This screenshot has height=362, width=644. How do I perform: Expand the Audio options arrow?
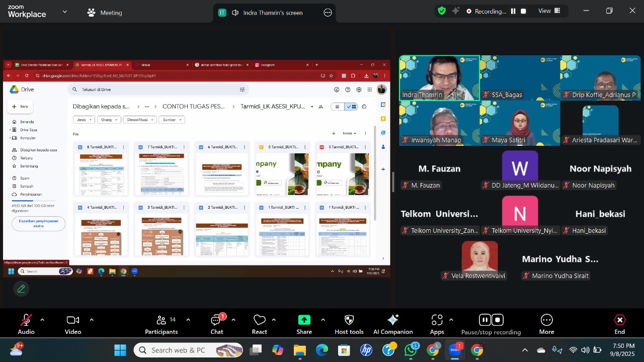pos(42,320)
